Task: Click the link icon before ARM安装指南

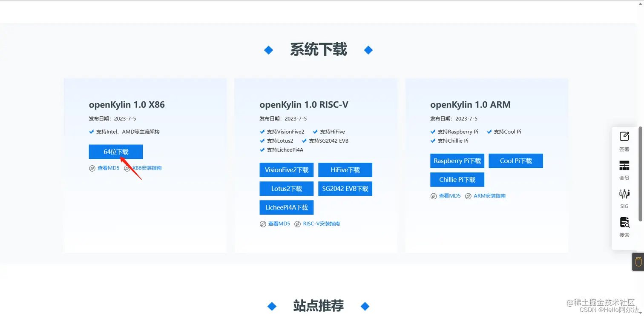Action: coord(469,196)
